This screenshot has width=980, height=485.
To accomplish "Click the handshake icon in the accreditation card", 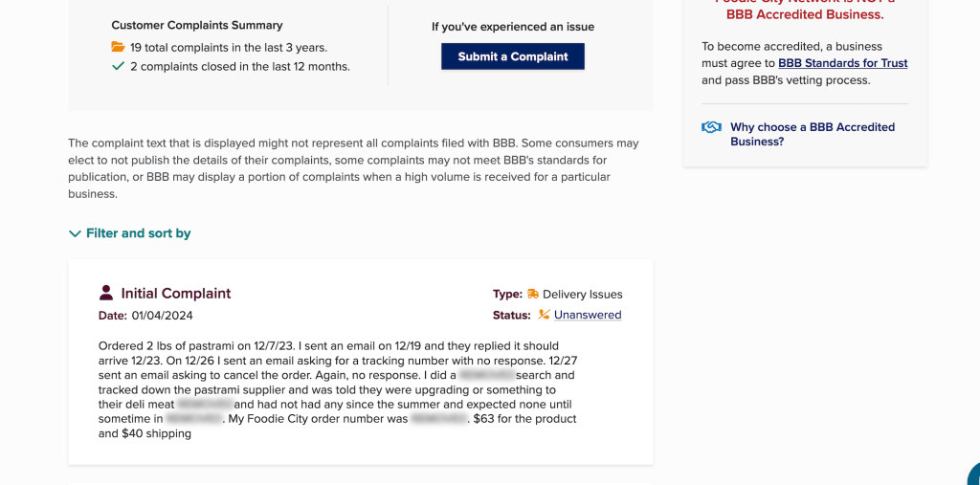I will [711, 127].
